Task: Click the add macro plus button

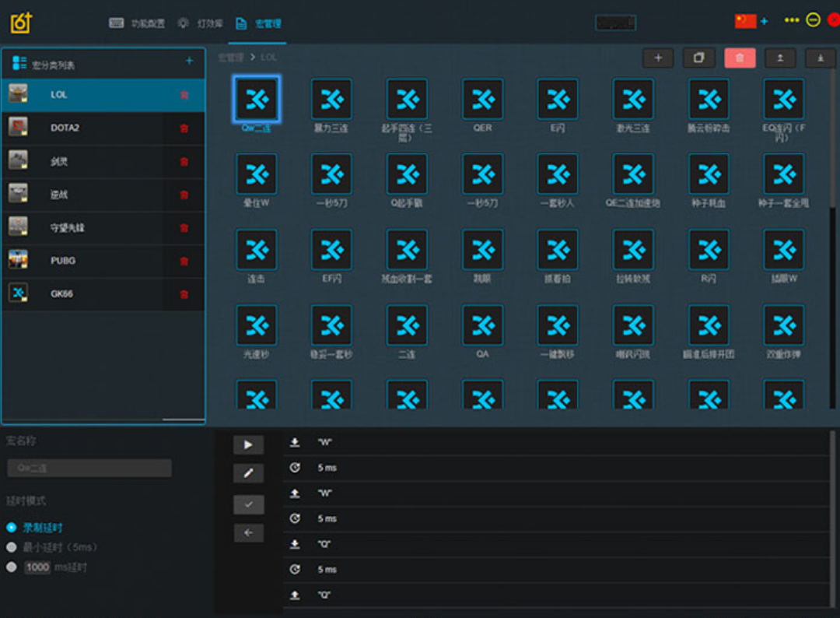Action: coord(658,58)
